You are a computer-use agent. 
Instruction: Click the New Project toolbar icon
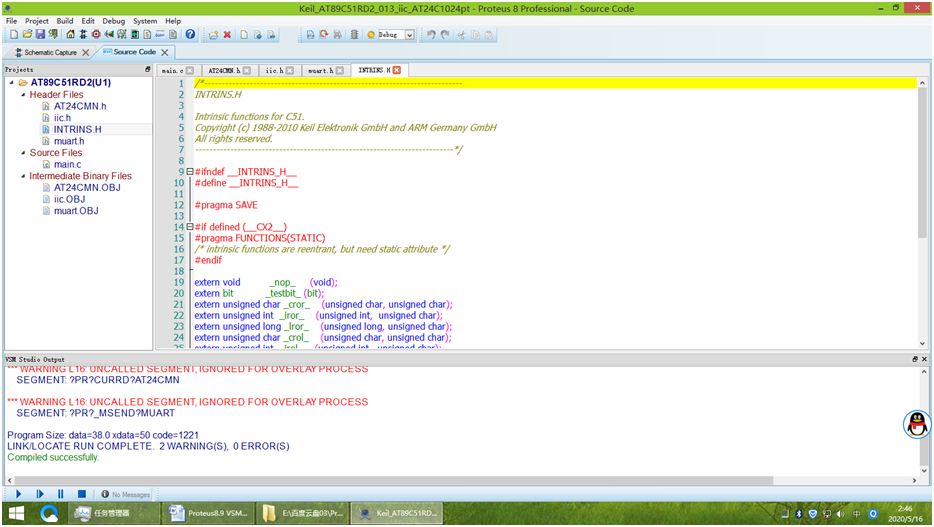14,35
